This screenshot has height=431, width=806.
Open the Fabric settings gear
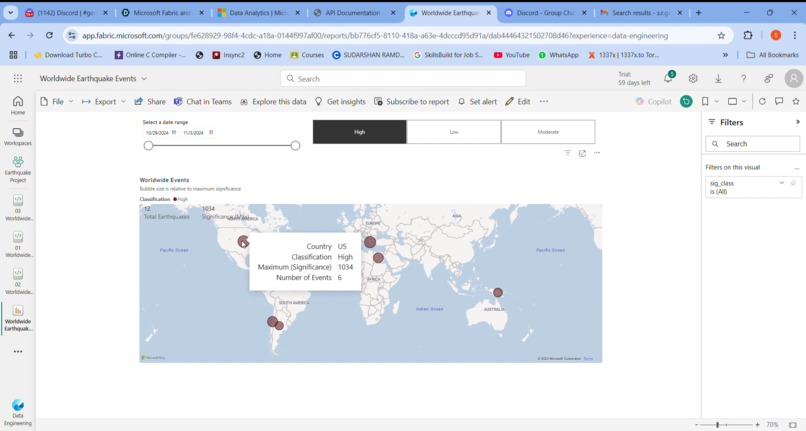point(693,78)
